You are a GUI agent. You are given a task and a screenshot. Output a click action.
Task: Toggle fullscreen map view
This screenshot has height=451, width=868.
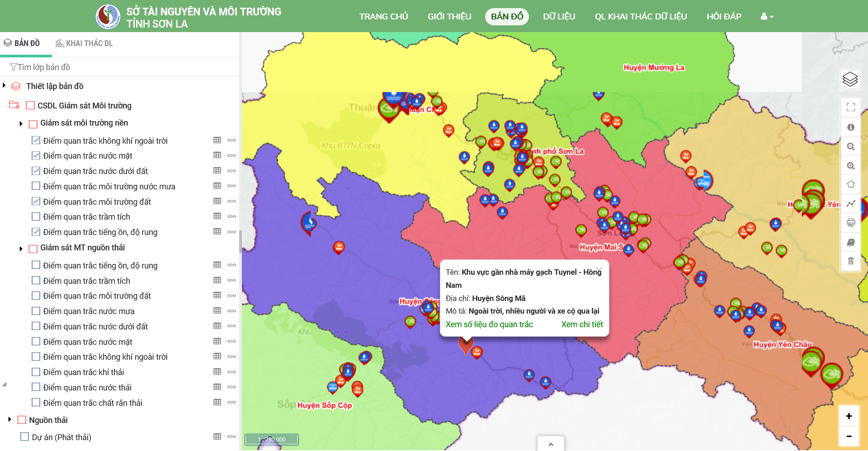click(850, 107)
